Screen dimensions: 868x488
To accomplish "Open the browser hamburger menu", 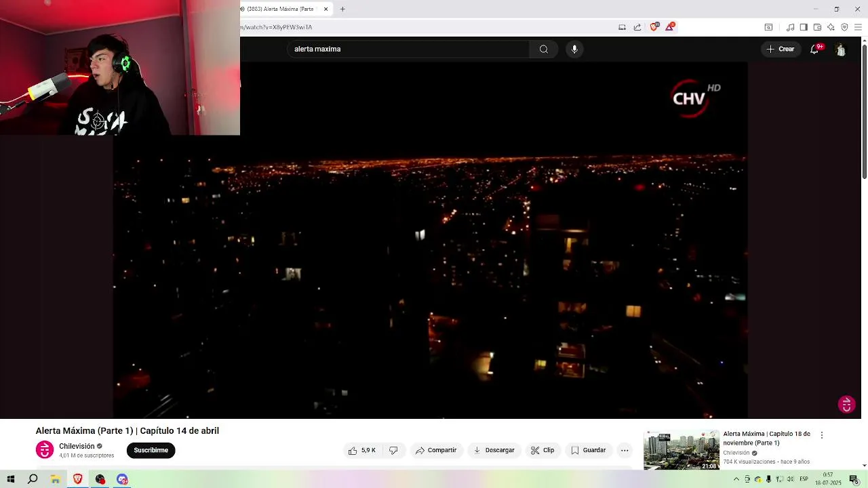I will (x=858, y=27).
